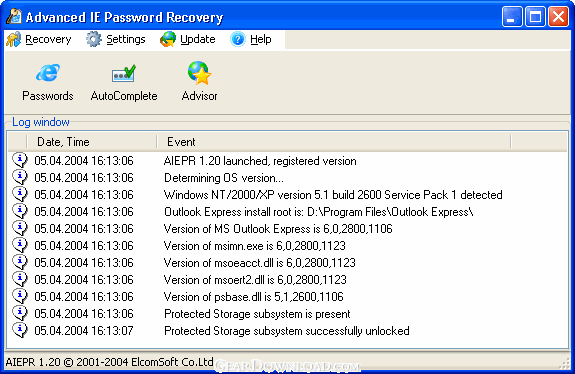Open the Passwords recovery tool

pos(48,81)
